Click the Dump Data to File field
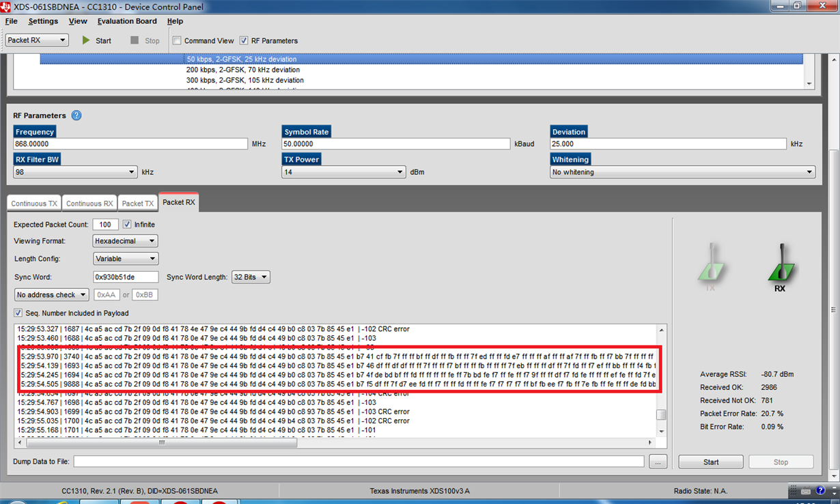Image resolution: width=840 pixels, height=504 pixels. pyautogui.click(x=359, y=462)
